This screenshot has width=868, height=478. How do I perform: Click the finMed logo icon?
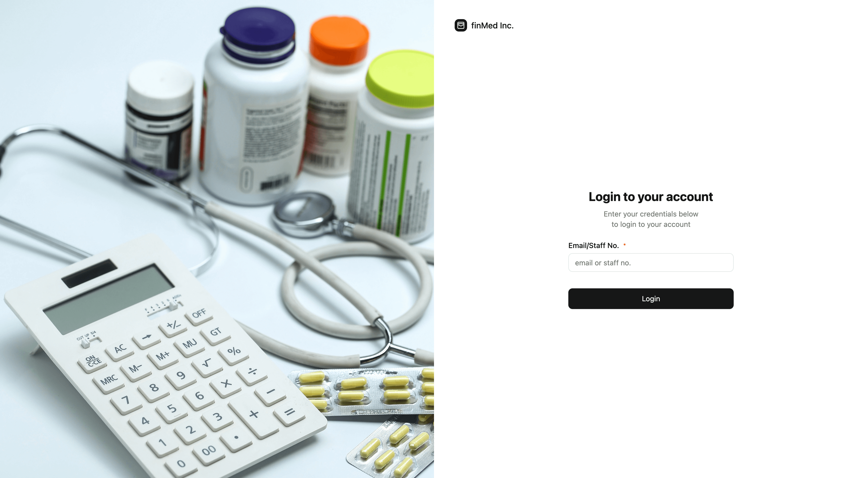click(461, 25)
